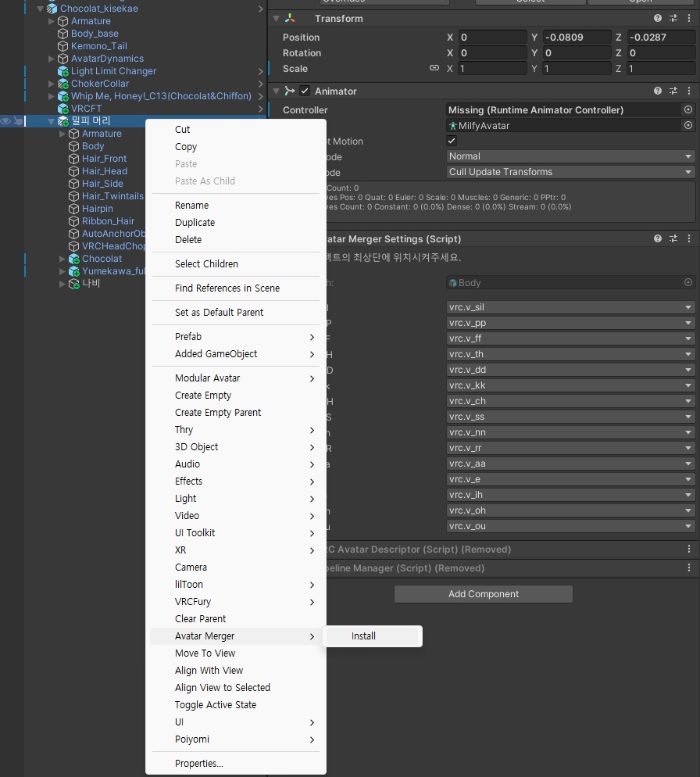Click Position Z value field

[661, 38]
